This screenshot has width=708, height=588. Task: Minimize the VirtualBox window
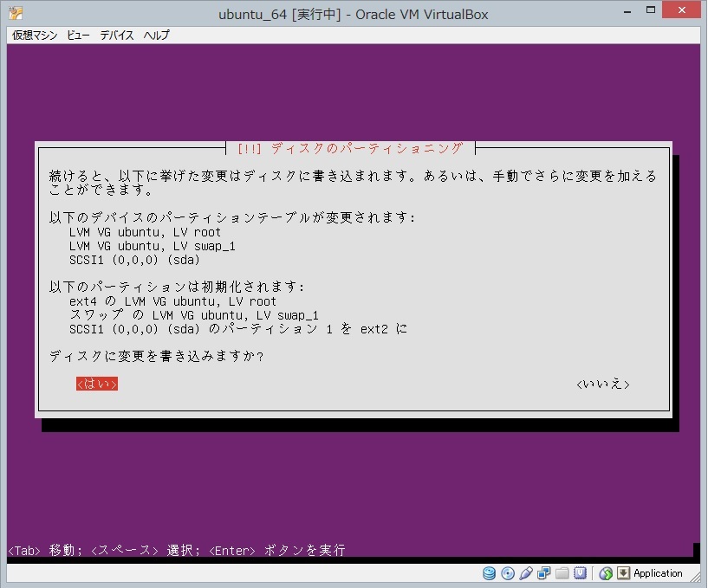tap(627, 11)
